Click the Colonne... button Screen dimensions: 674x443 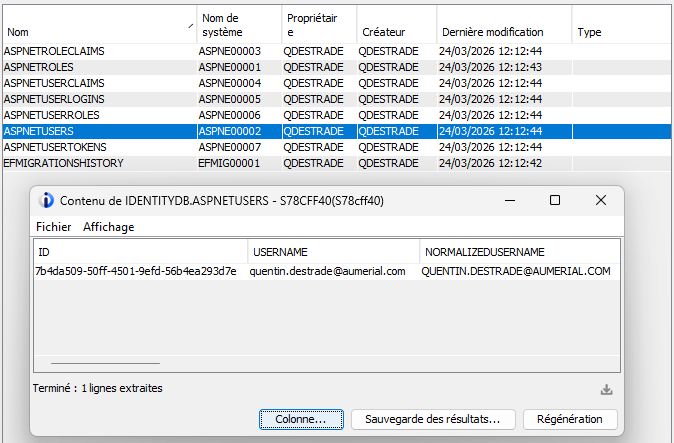click(301, 419)
